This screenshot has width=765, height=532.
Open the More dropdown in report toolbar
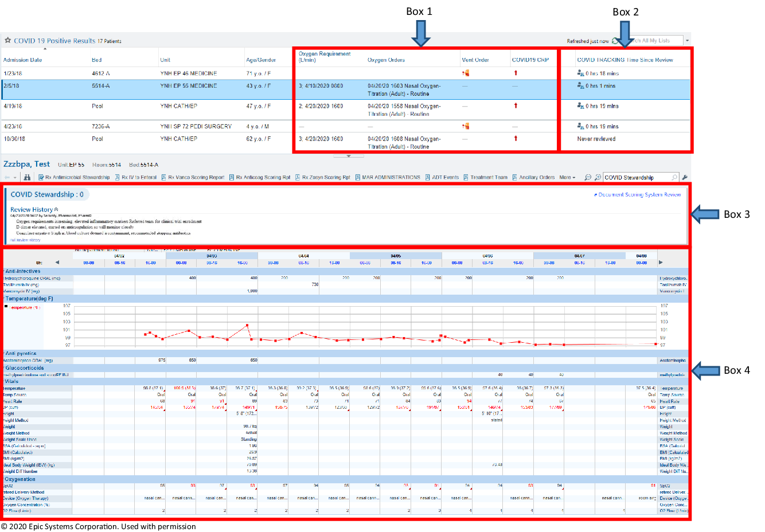[x=567, y=178]
